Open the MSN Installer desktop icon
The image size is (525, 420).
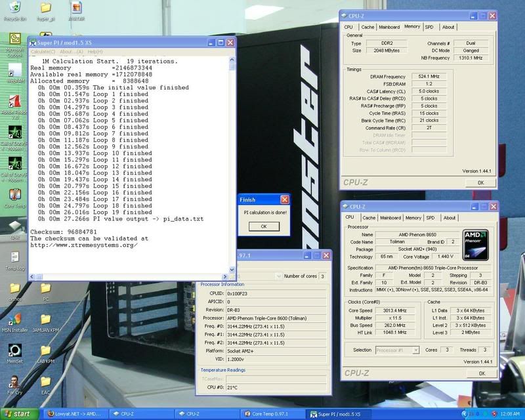14,319
